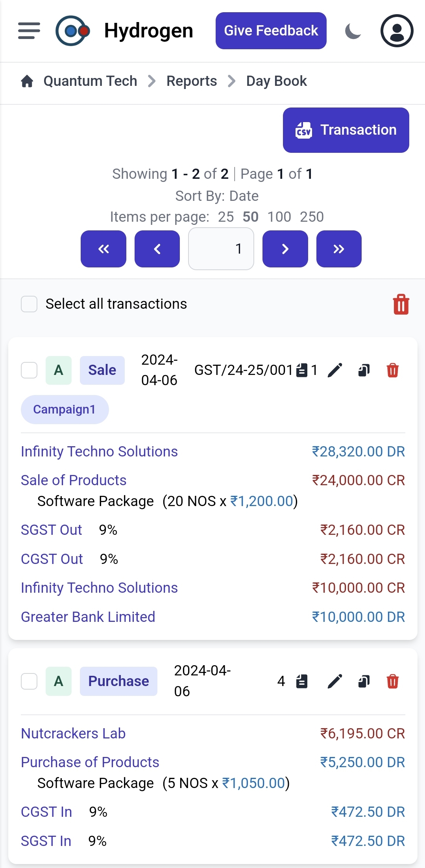Image resolution: width=425 pixels, height=868 pixels.
Task: Edit the Sale transaction
Action: [335, 370]
